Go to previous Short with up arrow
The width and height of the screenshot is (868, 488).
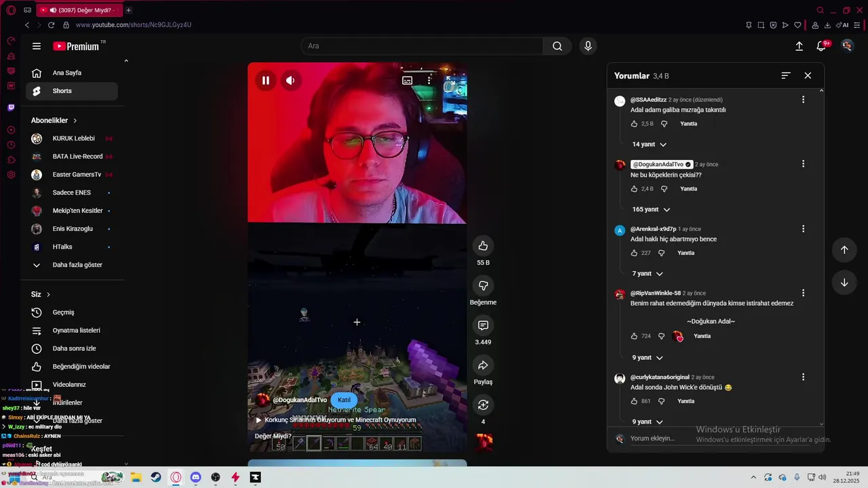pos(844,249)
